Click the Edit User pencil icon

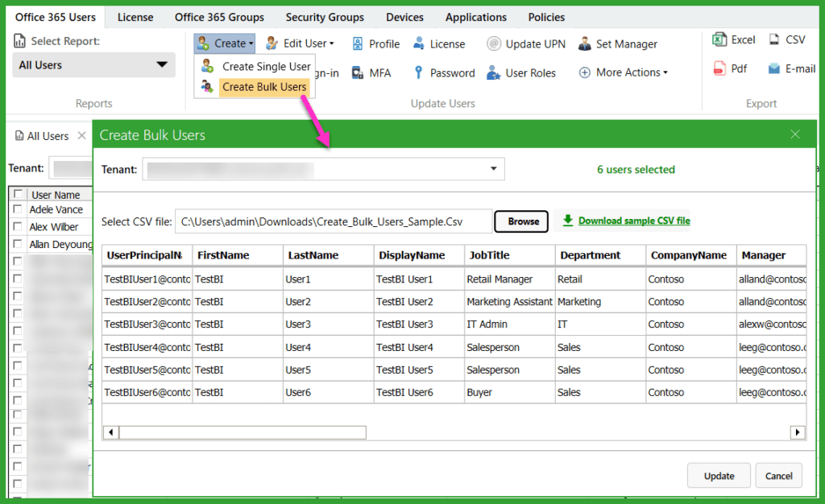[272, 43]
